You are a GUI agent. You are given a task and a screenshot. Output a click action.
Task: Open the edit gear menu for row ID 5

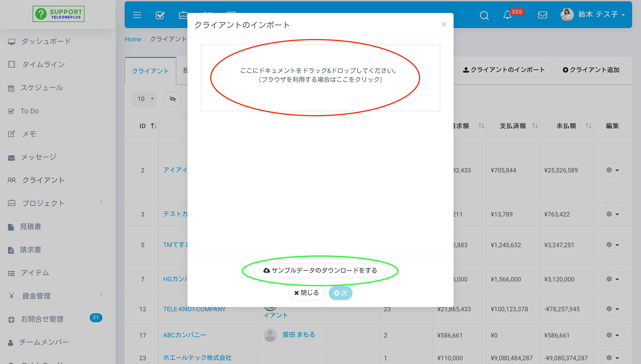click(x=612, y=245)
